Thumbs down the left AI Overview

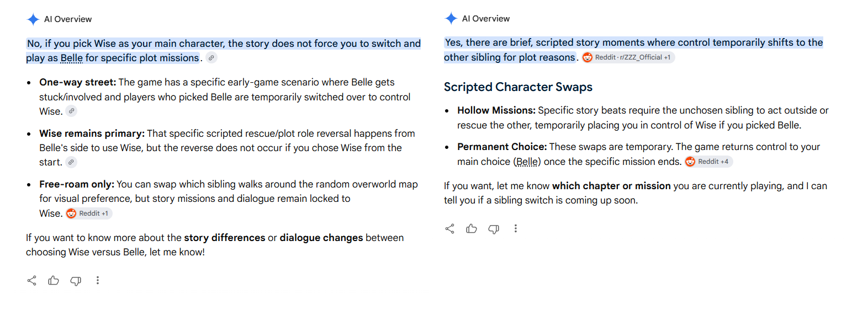pyautogui.click(x=76, y=281)
